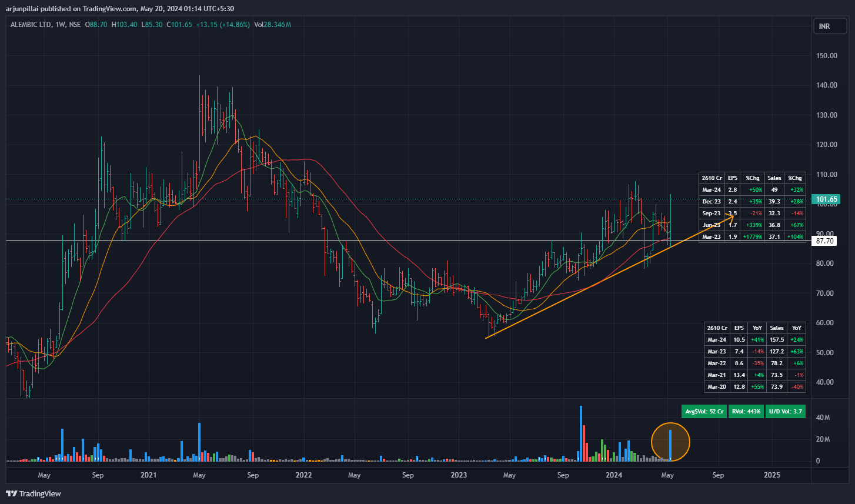Click the white 87.70 price axis label

point(826,241)
